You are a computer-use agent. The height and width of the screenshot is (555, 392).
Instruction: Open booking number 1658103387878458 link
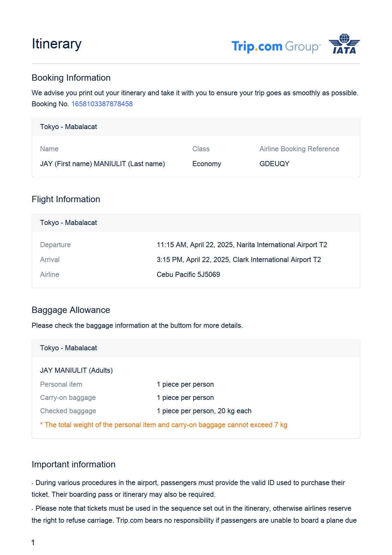(x=102, y=104)
